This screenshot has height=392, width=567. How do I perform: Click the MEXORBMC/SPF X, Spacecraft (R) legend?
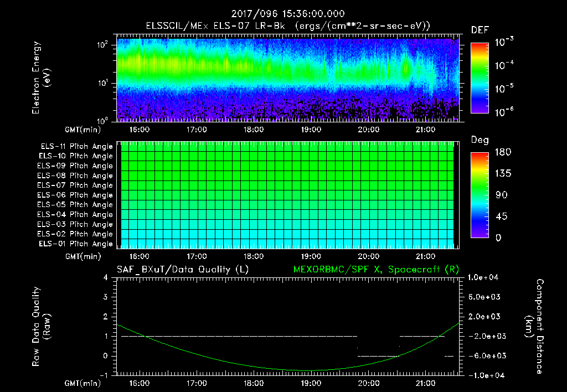point(376,270)
